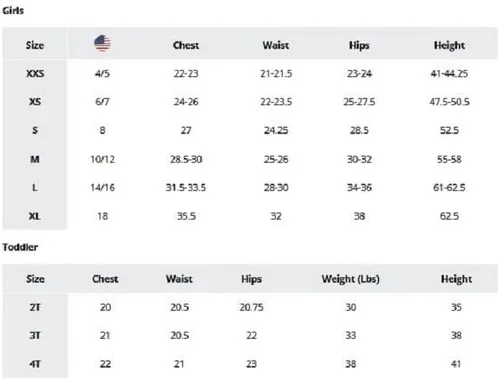The image size is (500, 380).
Task: Select the XL size row label
Action: pyautogui.click(x=35, y=216)
